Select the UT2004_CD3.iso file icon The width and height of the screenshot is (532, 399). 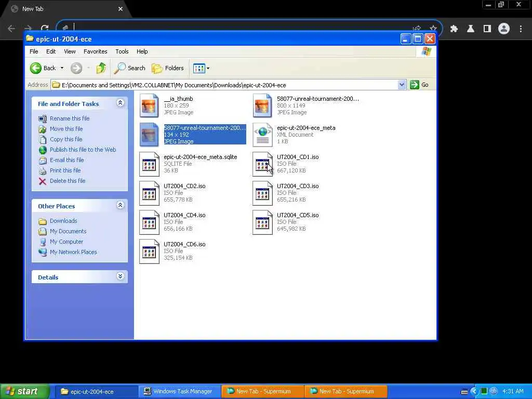(262, 193)
